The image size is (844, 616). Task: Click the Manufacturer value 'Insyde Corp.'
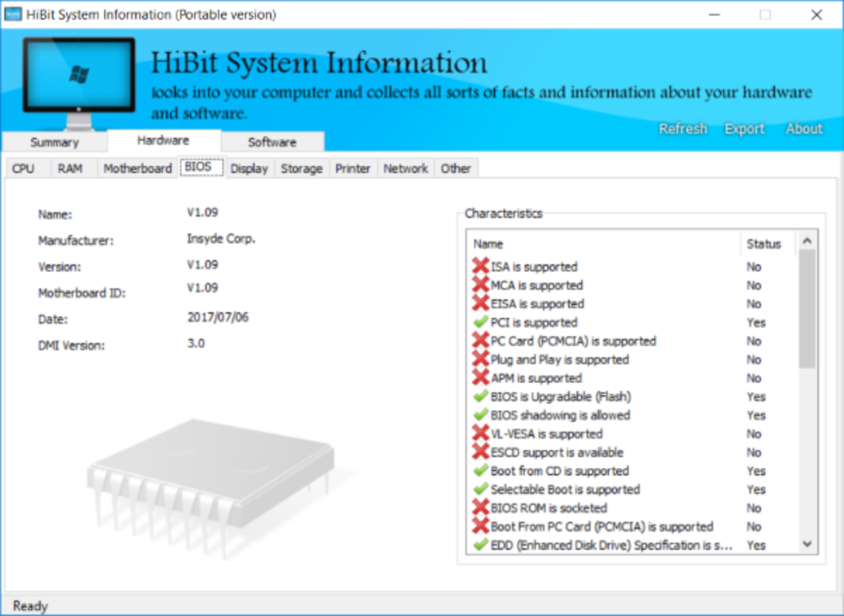pos(221,239)
